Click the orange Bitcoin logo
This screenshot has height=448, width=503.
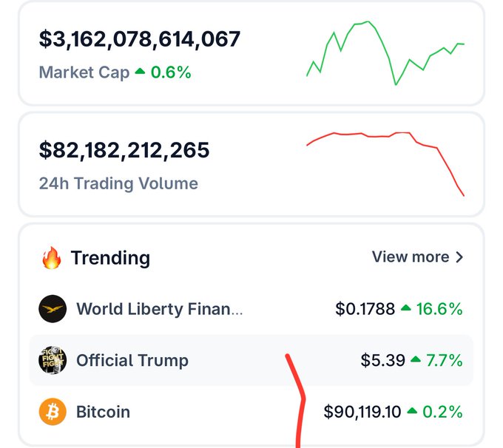tap(53, 412)
